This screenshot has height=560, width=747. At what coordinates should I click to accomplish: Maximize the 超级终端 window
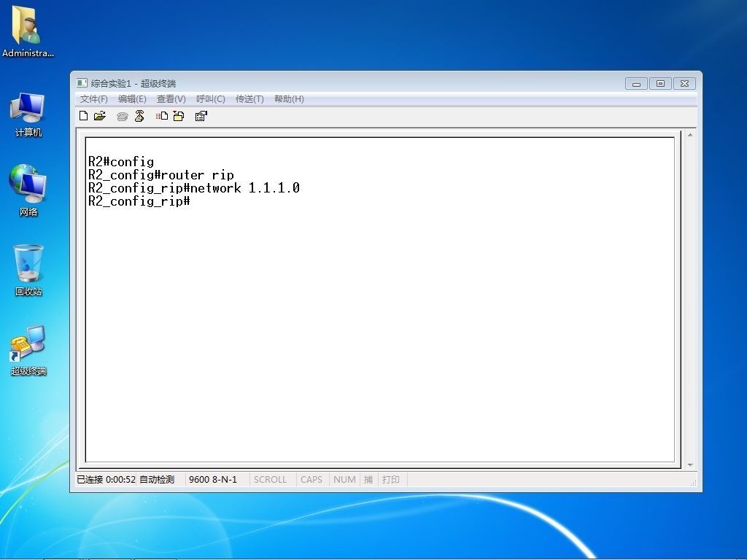(x=660, y=84)
